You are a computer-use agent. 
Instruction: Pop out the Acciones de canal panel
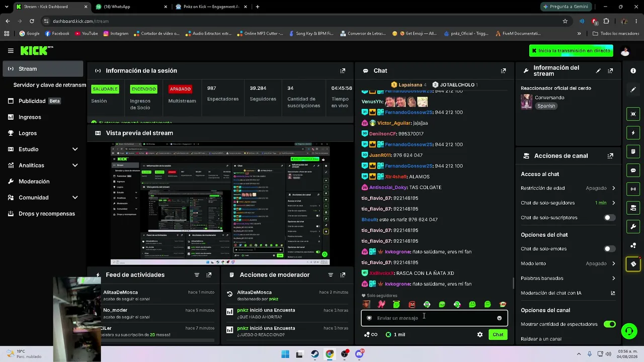tap(610, 156)
